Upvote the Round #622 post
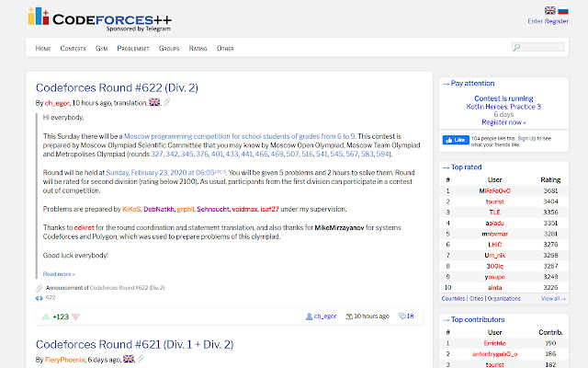This screenshot has height=368, width=588. pos(46,316)
